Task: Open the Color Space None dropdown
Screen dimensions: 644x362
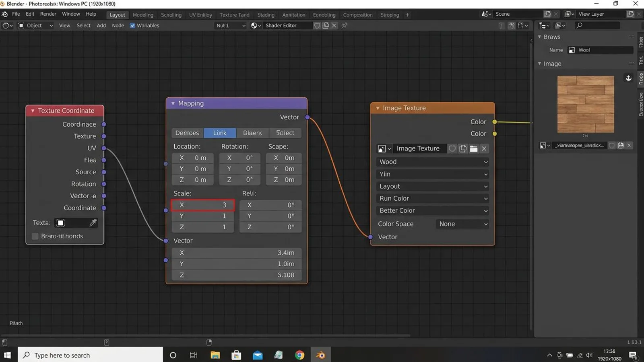Action: click(462, 224)
